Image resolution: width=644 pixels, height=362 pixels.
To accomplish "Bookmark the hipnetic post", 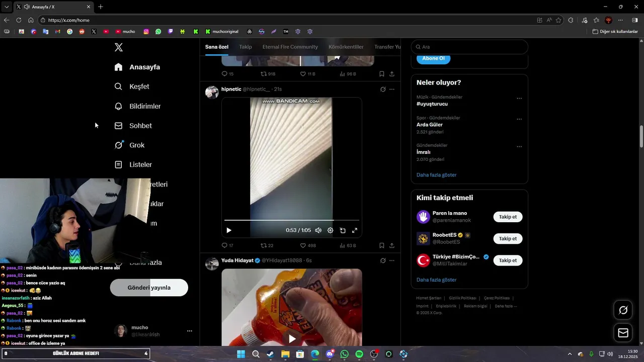I will pos(382,245).
